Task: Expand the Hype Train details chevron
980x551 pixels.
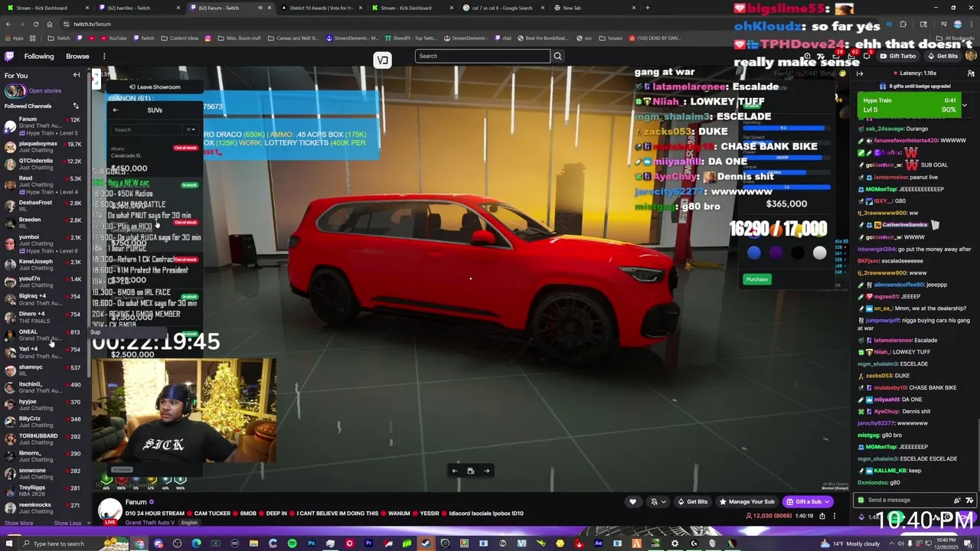Action: click(x=964, y=105)
